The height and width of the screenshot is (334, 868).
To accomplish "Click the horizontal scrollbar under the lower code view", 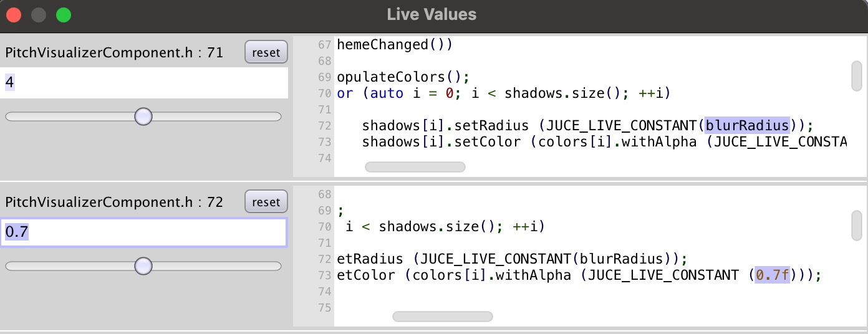I will pos(442,317).
